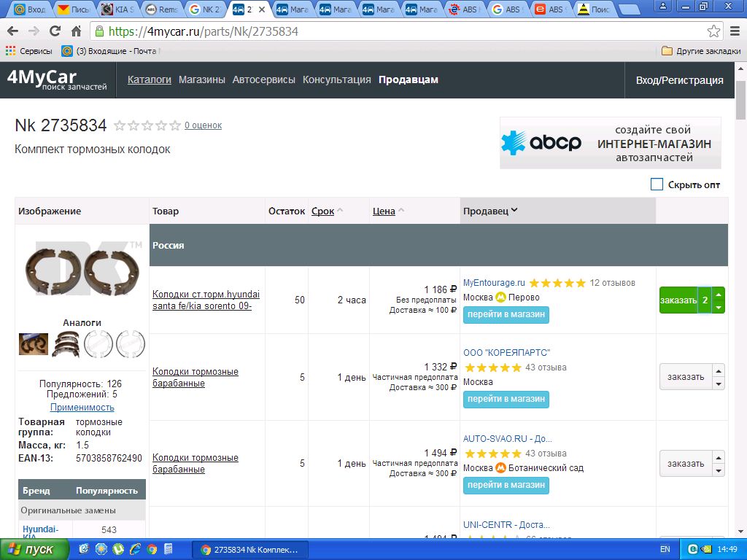747x560 pixels.
Task: Click the browser reload page icon
Action: [x=55, y=31]
